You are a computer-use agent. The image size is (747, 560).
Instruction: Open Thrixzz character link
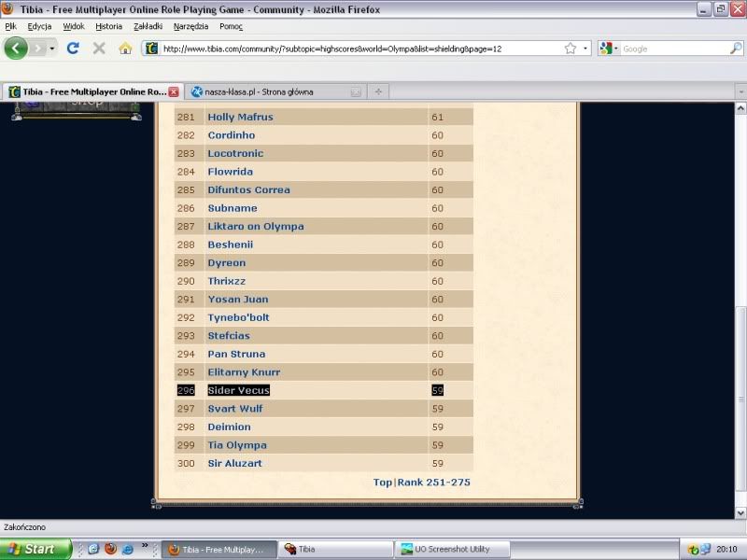pyautogui.click(x=226, y=281)
